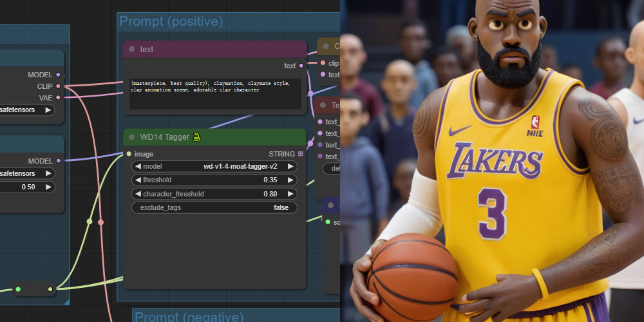
Task: Click the green midpoint dot on the green link
Action: (90, 222)
